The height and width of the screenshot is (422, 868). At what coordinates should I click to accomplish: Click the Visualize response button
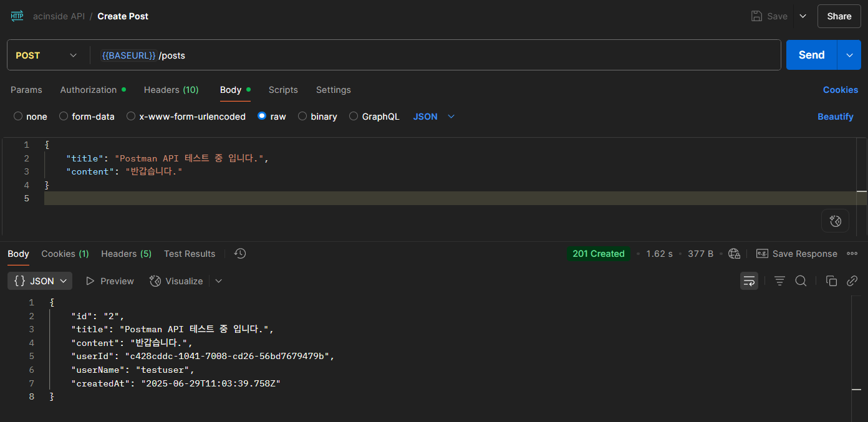pos(176,281)
